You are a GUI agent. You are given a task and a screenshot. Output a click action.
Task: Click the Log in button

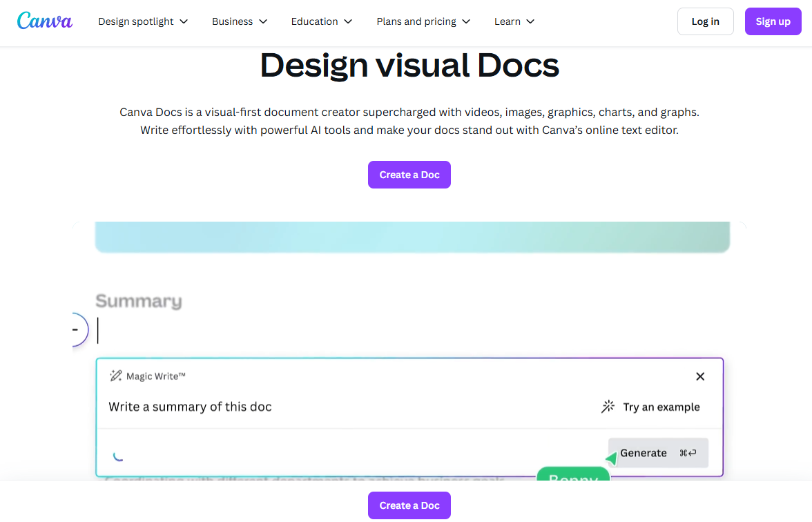coord(706,21)
